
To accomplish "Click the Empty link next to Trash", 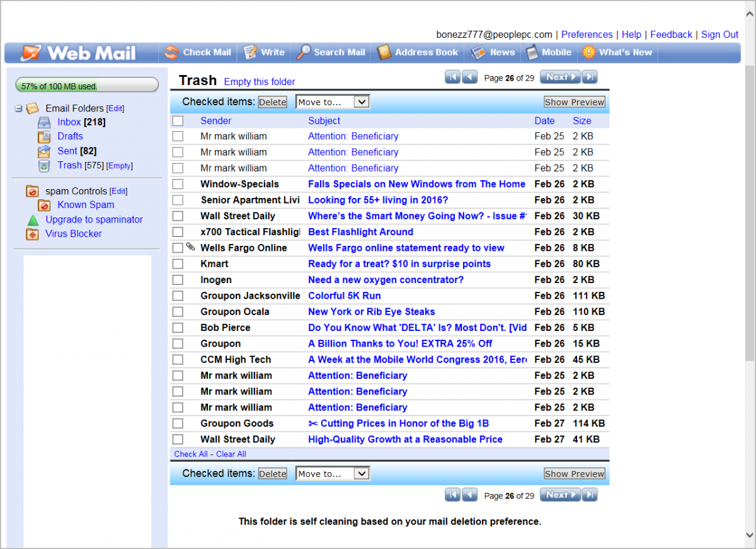I will pyautogui.click(x=120, y=166).
